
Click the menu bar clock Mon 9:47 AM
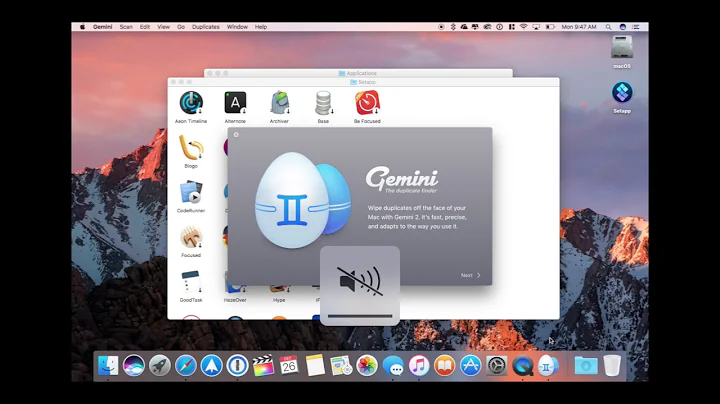click(x=579, y=27)
